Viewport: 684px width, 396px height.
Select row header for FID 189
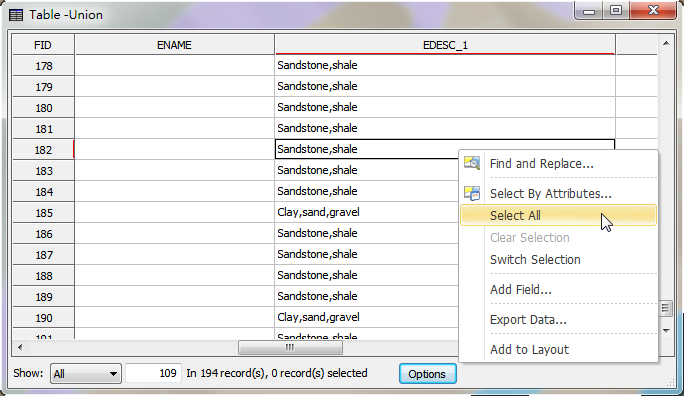(43, 297)
